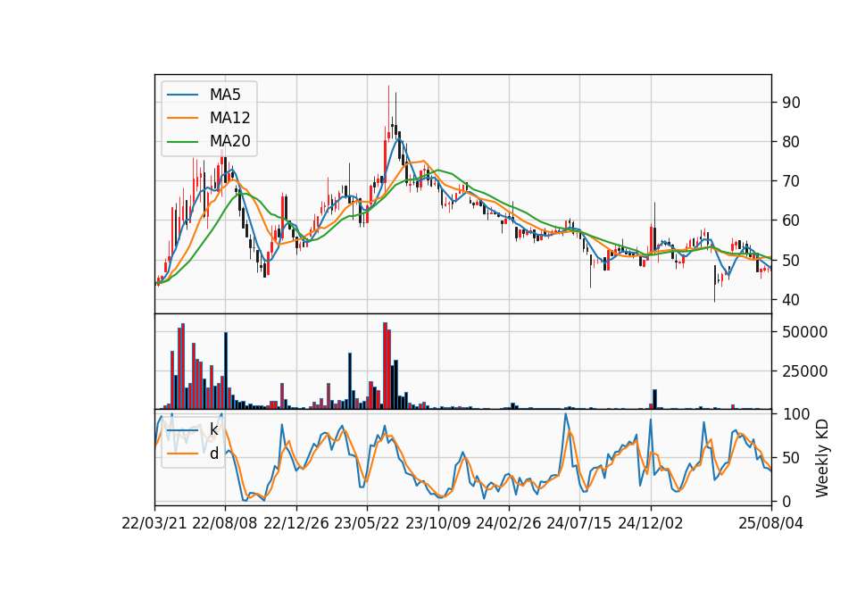Click the 22/03/21 date axis label
This screenshot has width=857, height=616.
(x=154, y=523)
